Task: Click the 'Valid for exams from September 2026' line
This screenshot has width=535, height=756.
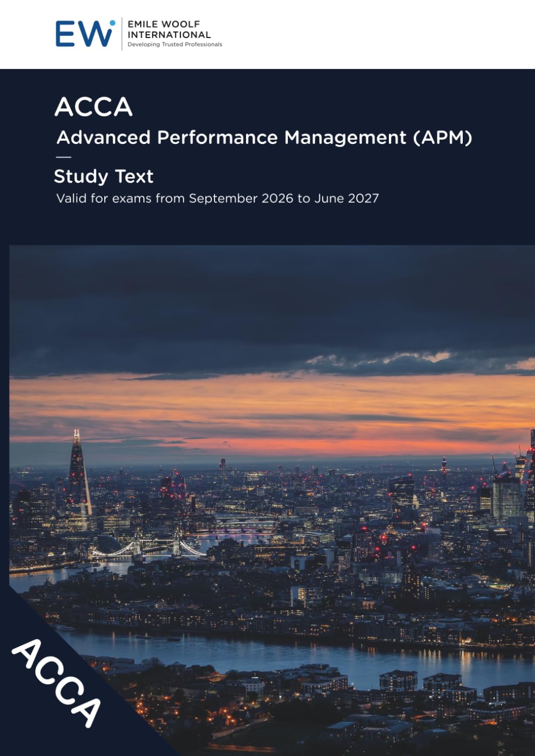Action: click(217, 198)
